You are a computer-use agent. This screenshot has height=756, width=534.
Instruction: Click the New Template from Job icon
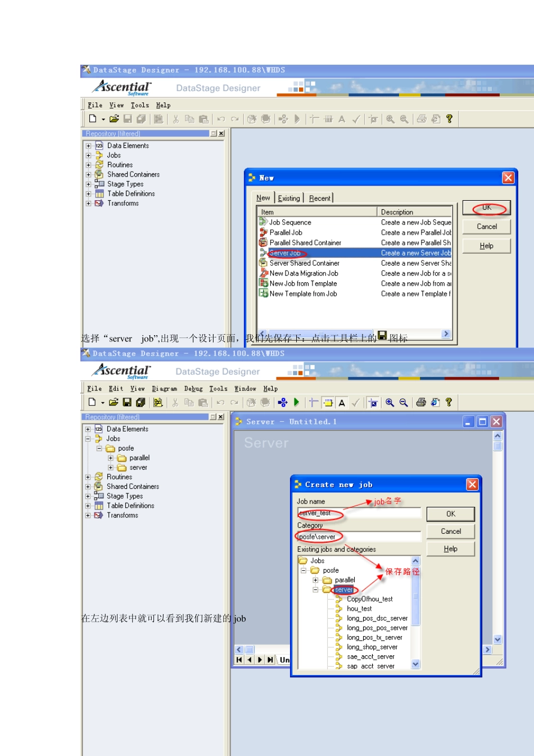263,294
